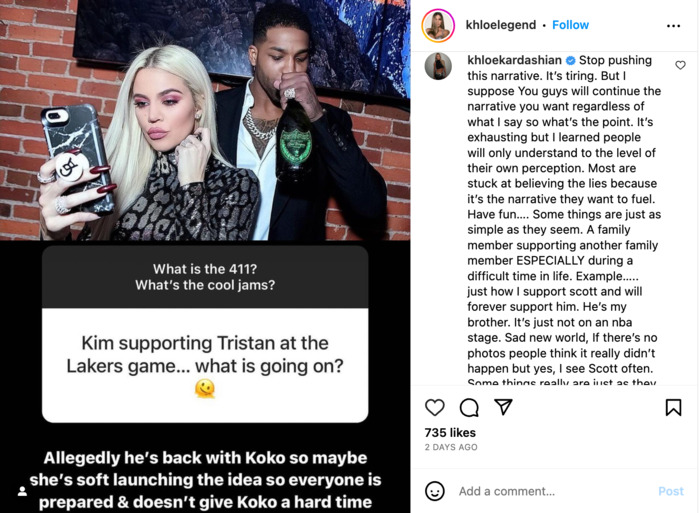
Task: Save the post with bookmark icon
Action: 673,407
